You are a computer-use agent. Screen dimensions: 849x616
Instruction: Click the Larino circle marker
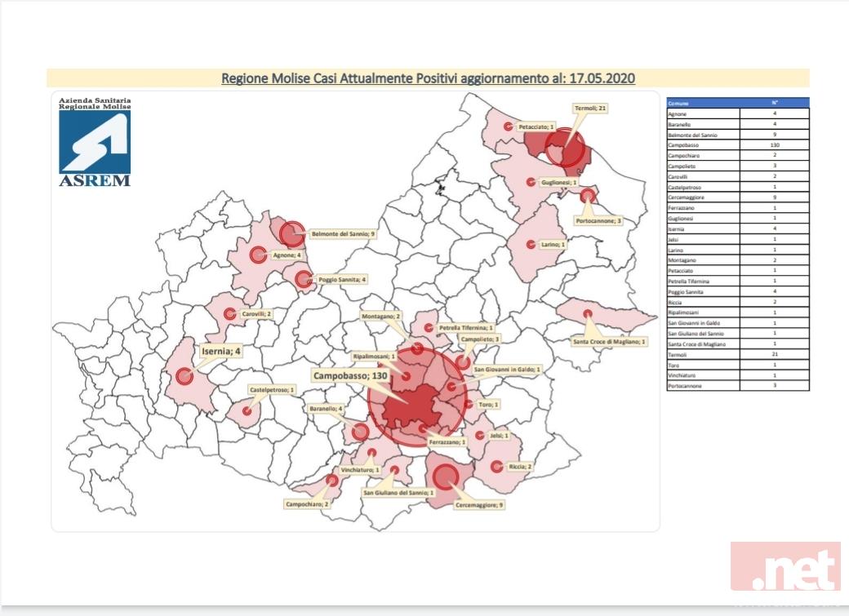coord(532,244)
